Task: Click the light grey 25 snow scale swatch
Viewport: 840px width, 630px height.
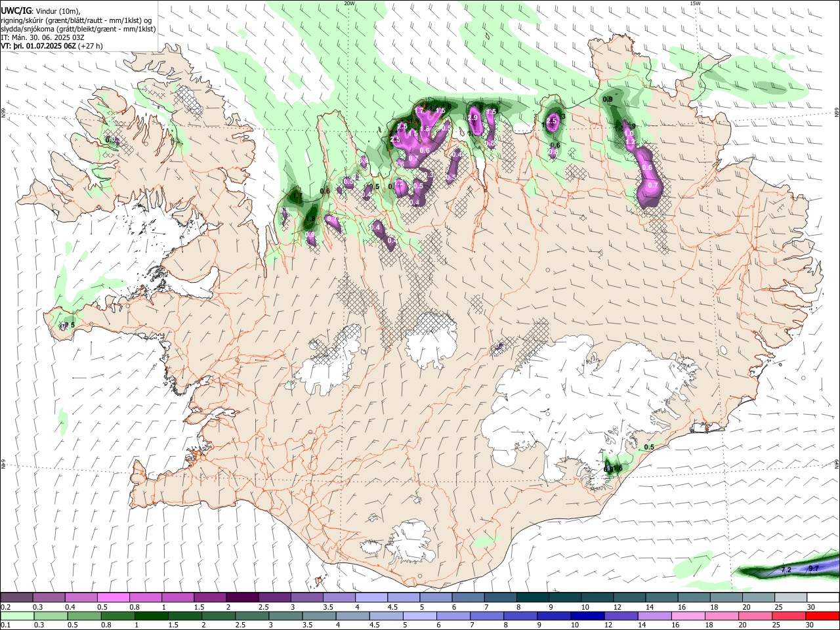Action: tap(791, 598)
